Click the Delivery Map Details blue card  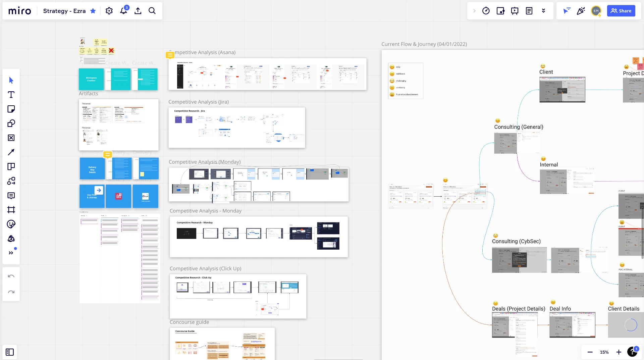92,169
